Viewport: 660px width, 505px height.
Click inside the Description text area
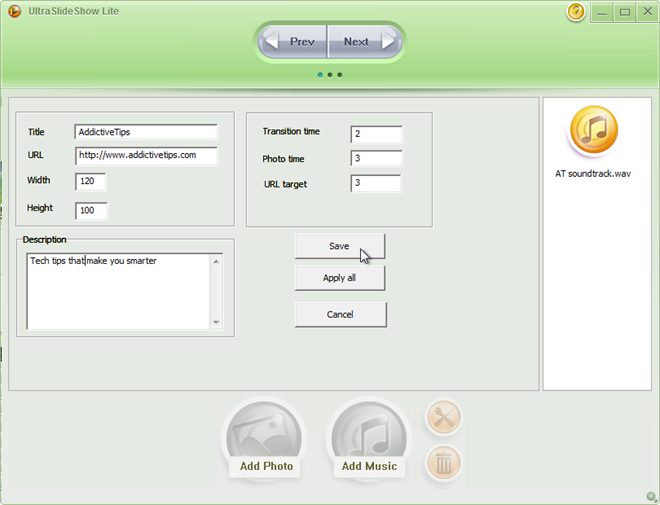118,291
